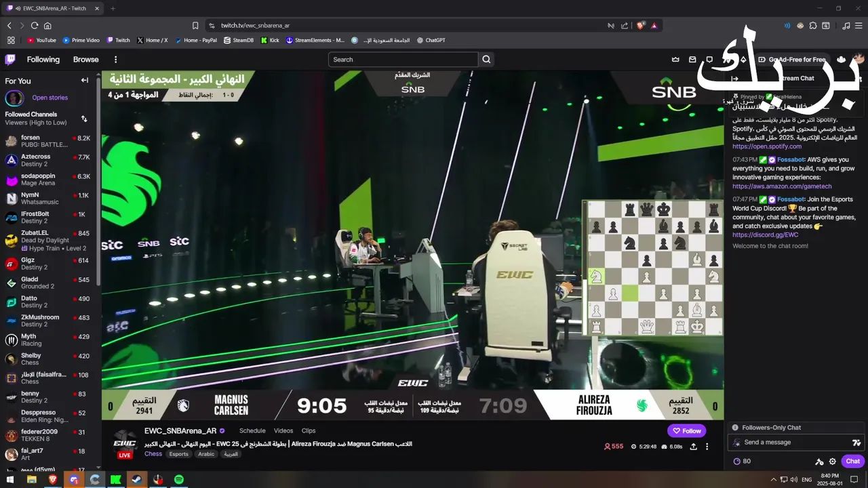Collapse the For You sidebar

click(85, 81)
